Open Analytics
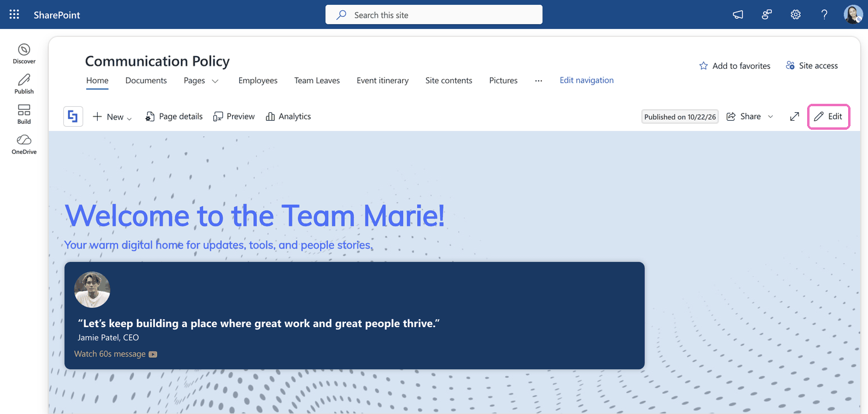The width and height of the screenshot is (868, 414). point(288,116)
